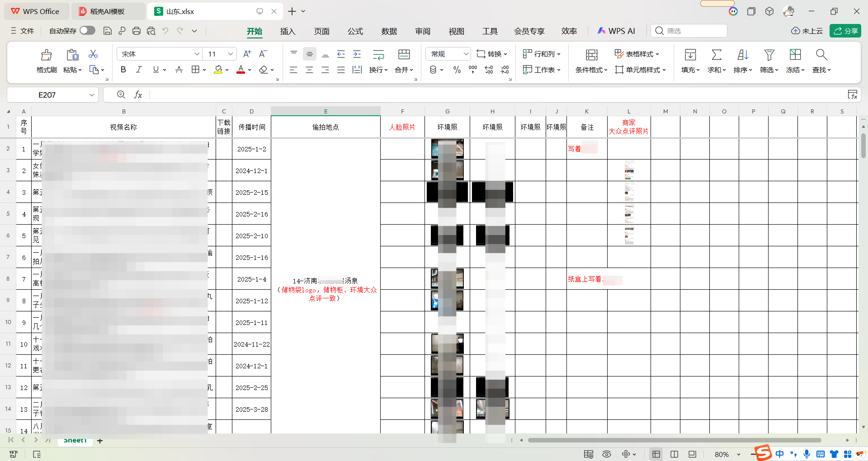
Task: Click the Share (分享) button
Action: (845, 31)
